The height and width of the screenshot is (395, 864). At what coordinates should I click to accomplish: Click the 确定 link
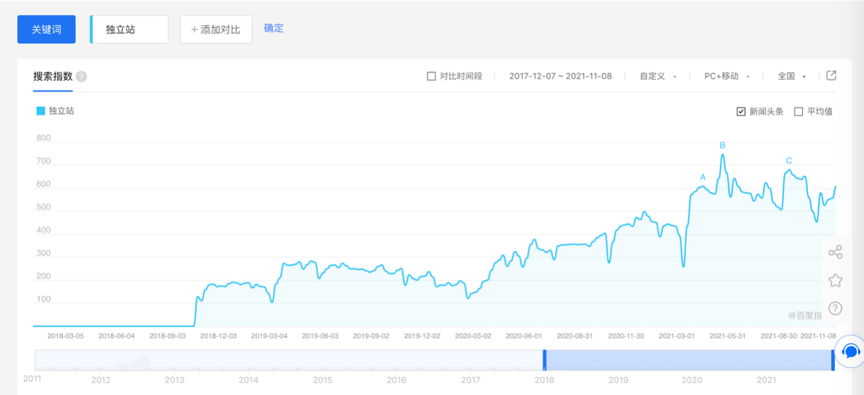click(274, 28)
